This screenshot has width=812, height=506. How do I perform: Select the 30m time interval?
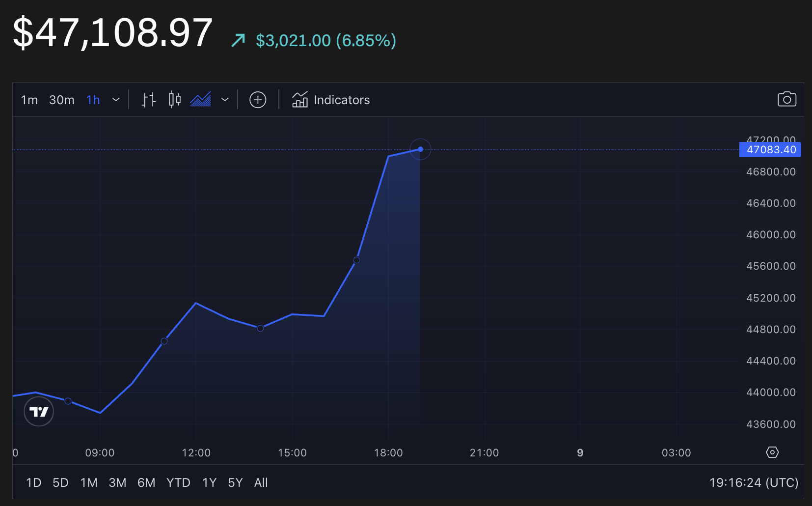(62, 100)
